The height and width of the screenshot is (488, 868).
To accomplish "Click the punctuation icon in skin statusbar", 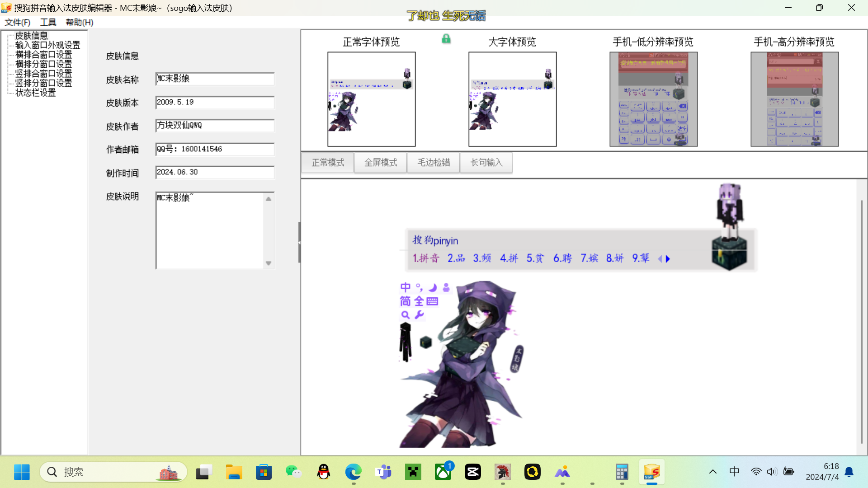I will point(419,287).
